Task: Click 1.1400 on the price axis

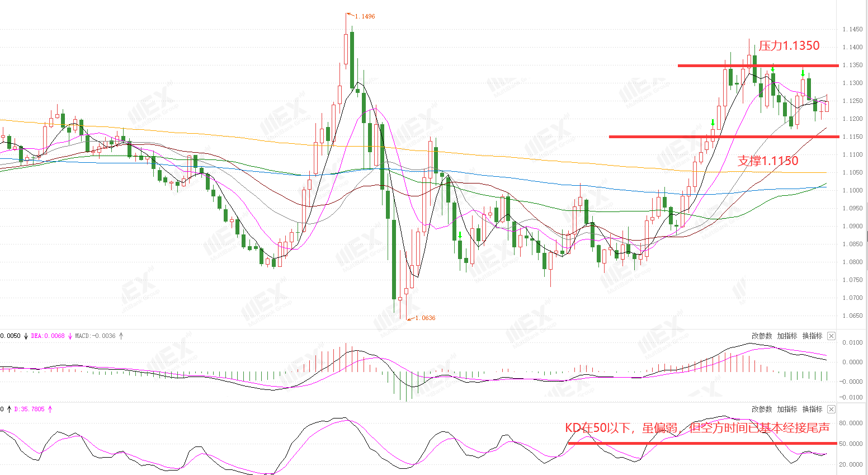Action: pyautogui.click(x=852, y=48)
